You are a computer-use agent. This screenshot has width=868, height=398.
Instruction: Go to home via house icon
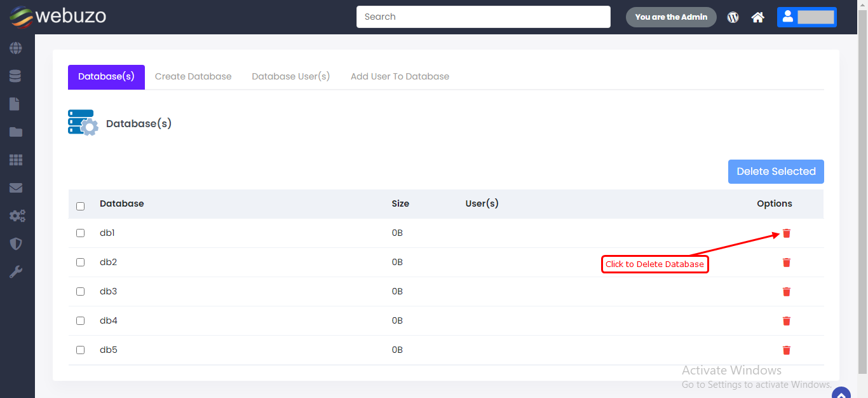(757, 17)
